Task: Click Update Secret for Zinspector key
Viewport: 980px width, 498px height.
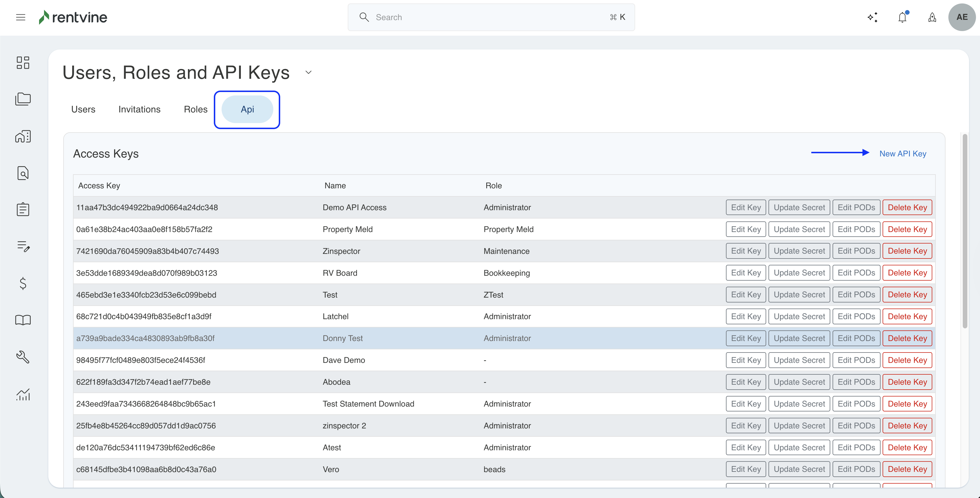Action: (x=799, y=251)
